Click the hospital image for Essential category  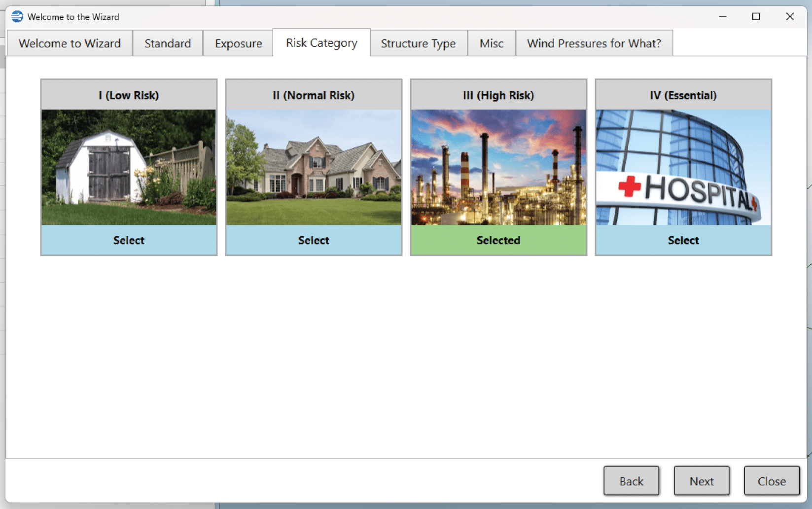coord(683,167)
